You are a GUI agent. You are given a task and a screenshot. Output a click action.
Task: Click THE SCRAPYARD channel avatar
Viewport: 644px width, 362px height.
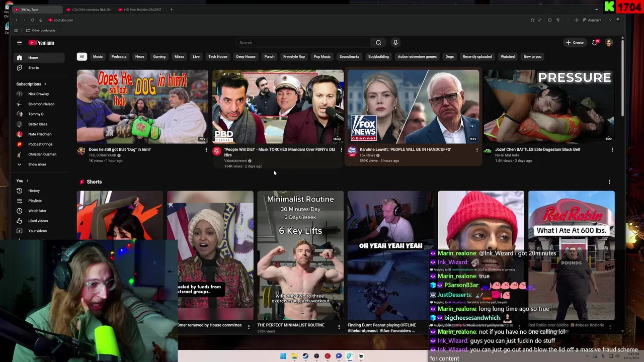[81, 151]
